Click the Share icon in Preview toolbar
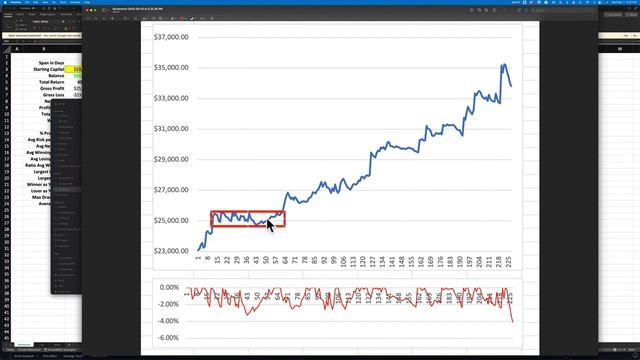 coord(494,10)
